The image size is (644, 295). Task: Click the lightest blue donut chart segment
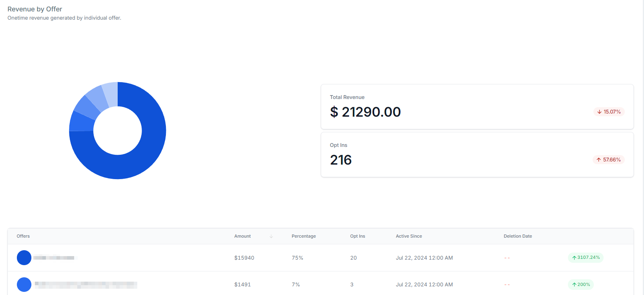pos(110,94)
